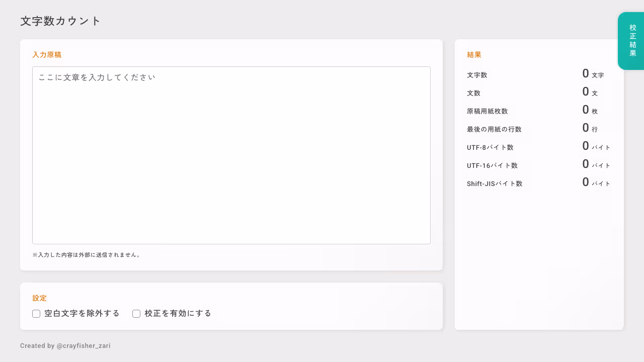Select the 文字数 result row
This screenshot has height=362, width=644.
click(476, 74)
